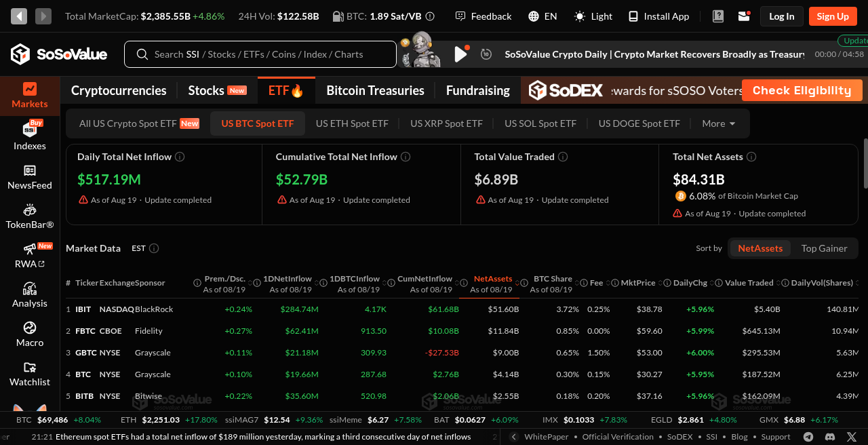Show info for Cumulative Total Net Inflow
The image size is (868, 445).
406,157
